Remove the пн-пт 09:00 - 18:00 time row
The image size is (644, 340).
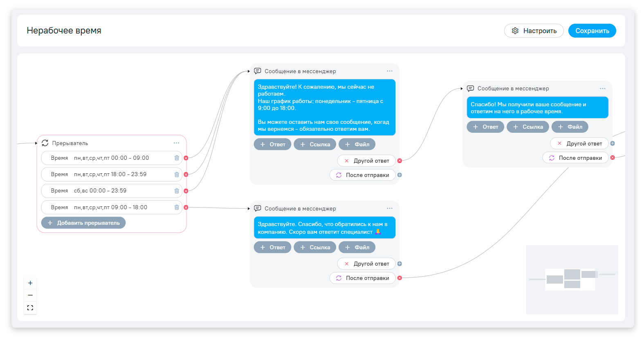pos(177,207)
